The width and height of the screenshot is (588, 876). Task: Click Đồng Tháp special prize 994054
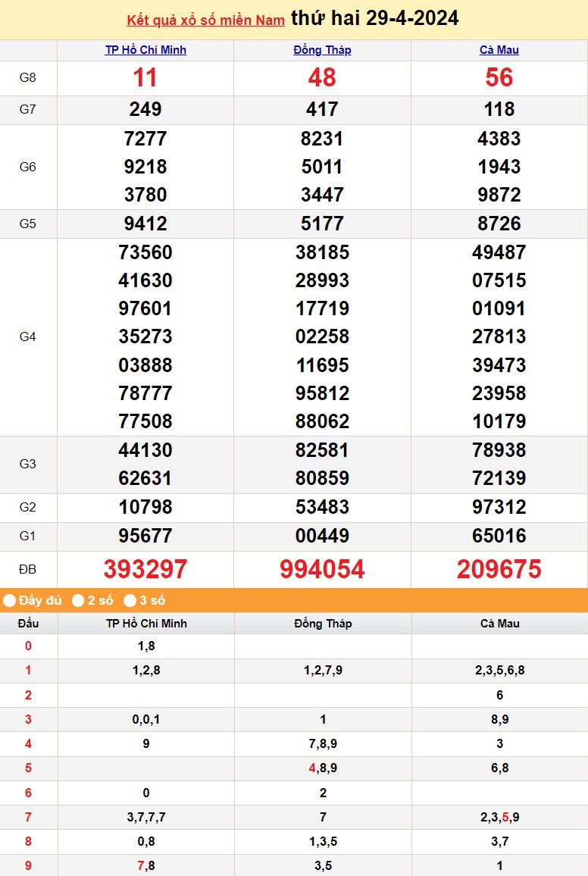(x=322, y=569)
